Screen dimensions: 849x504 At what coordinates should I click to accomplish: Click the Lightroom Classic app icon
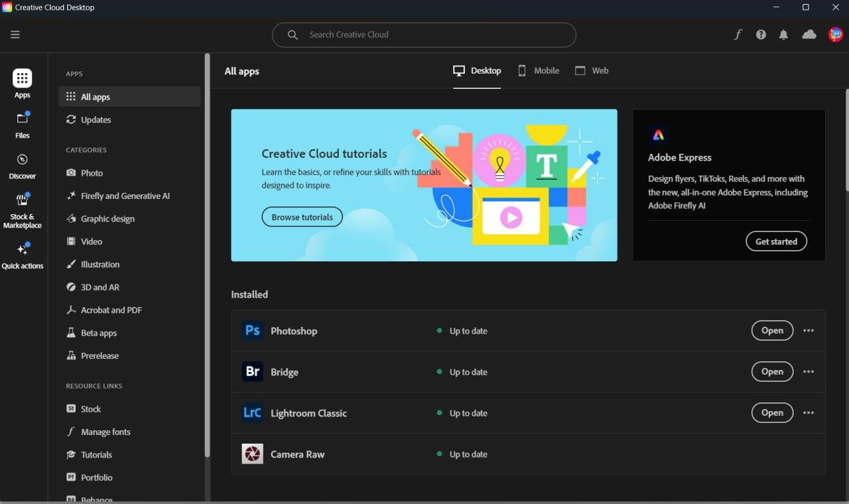(253, 412)
